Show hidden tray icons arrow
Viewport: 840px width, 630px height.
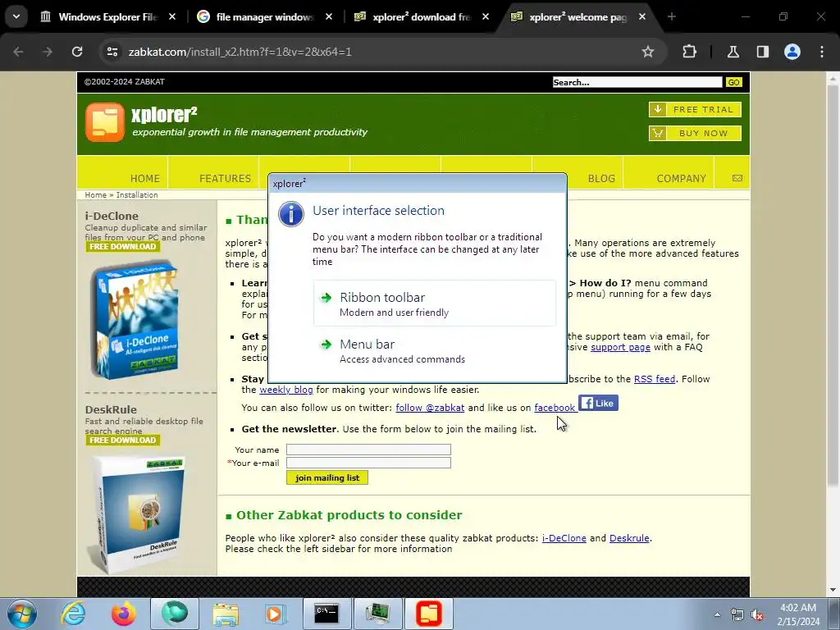point(717,614)
